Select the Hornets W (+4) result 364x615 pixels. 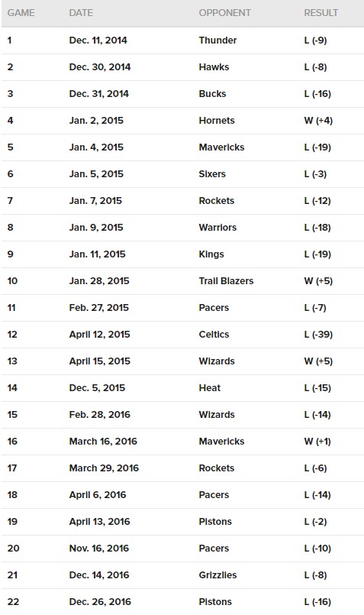coord(318,121)
